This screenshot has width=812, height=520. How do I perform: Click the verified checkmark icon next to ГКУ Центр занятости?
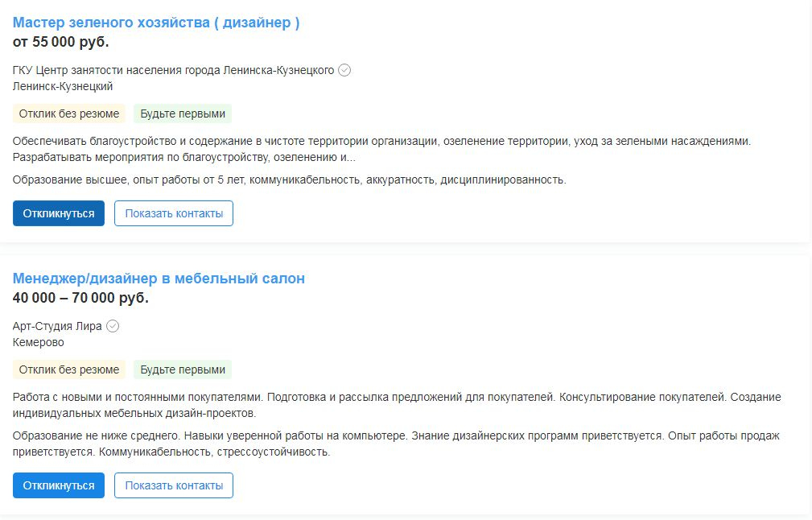[344, 70]
